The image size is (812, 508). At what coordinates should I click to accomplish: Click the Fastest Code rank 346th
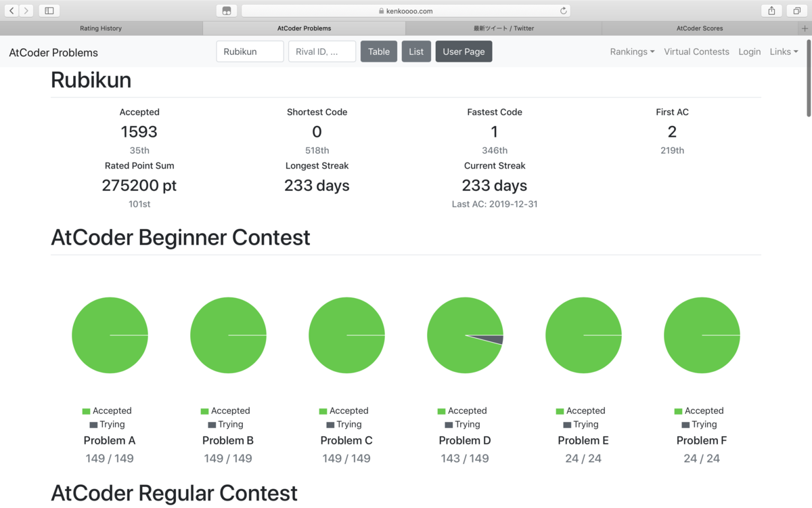495,150
